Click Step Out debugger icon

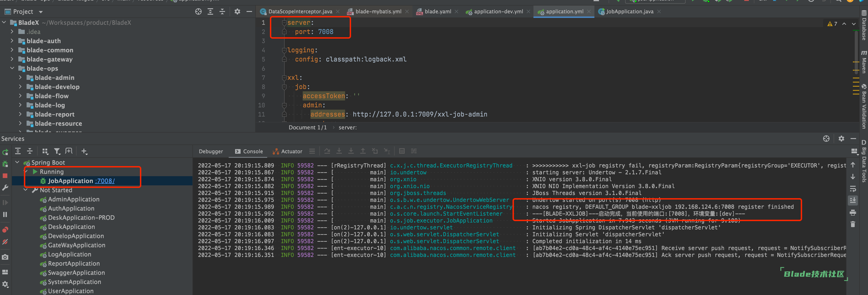click(x=363, y=151)
